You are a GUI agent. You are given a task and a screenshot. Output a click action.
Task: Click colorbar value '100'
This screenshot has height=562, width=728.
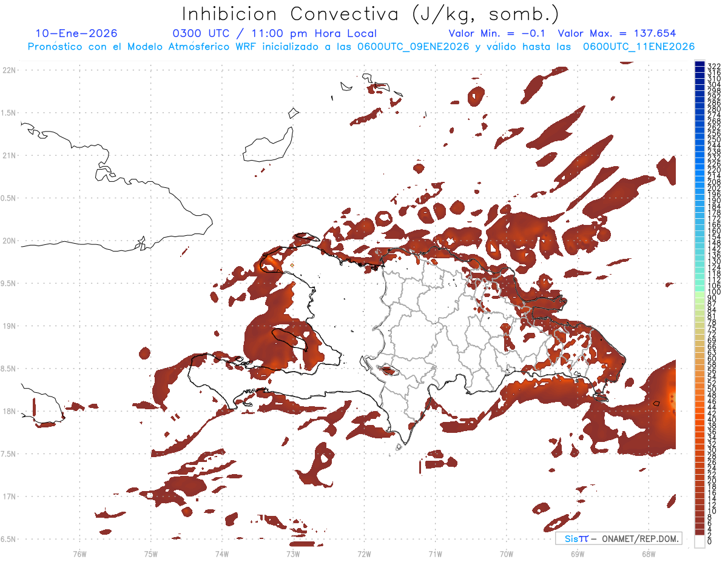pos(714,293)
